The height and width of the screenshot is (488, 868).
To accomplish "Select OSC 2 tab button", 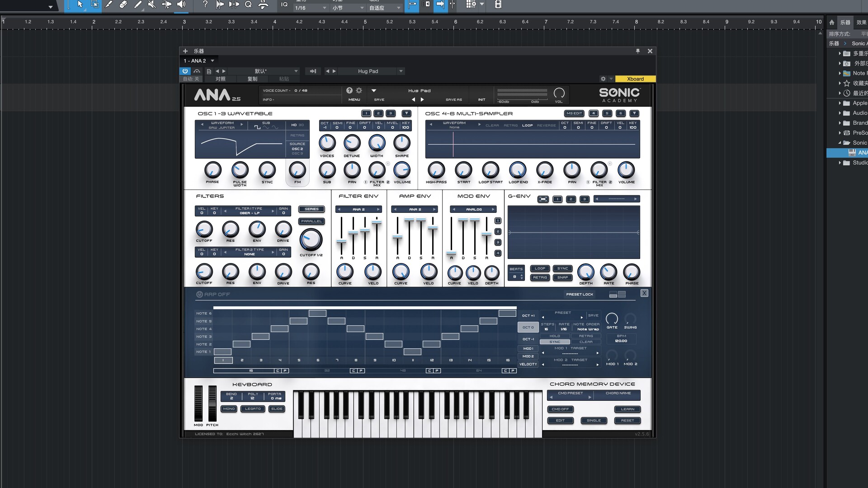I will pos(378,113).
